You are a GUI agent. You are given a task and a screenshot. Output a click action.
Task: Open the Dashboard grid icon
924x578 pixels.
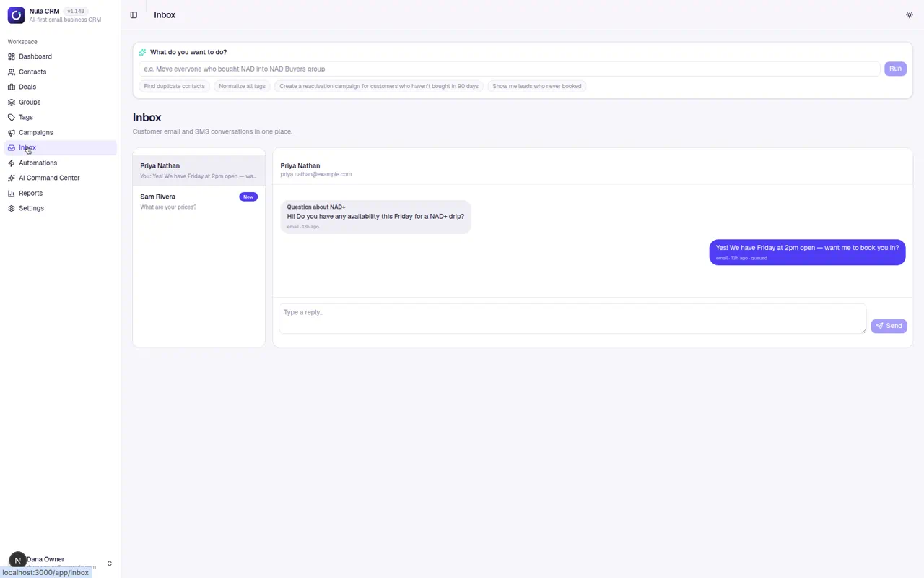pos(12,56)
